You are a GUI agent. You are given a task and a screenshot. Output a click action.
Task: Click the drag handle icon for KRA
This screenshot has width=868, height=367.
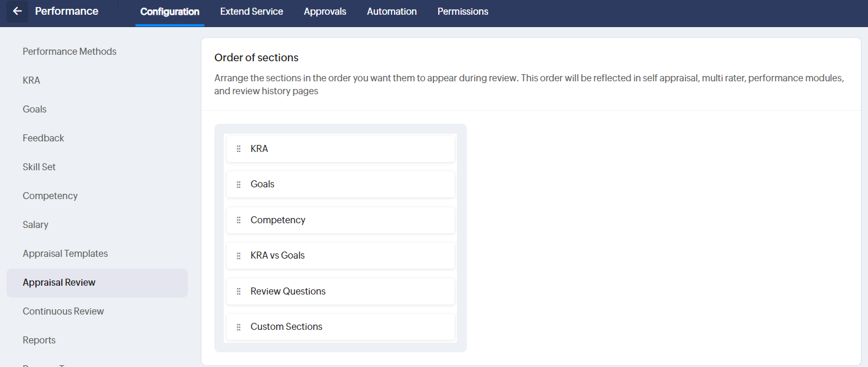pos(238,149)
